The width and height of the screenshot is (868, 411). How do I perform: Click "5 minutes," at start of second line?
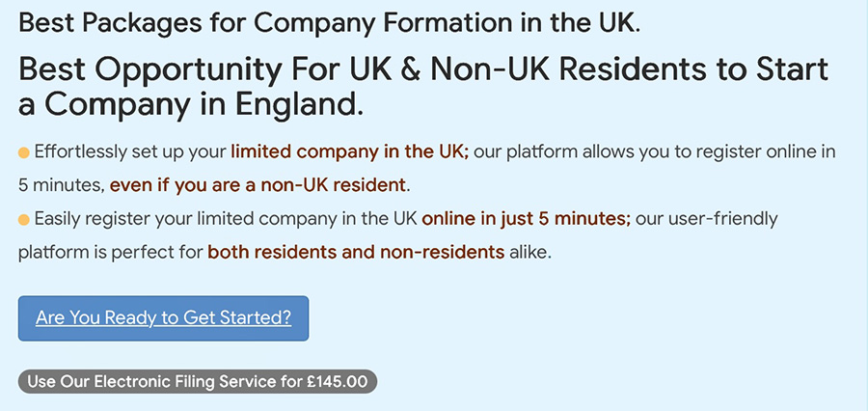tap(60, 184)
